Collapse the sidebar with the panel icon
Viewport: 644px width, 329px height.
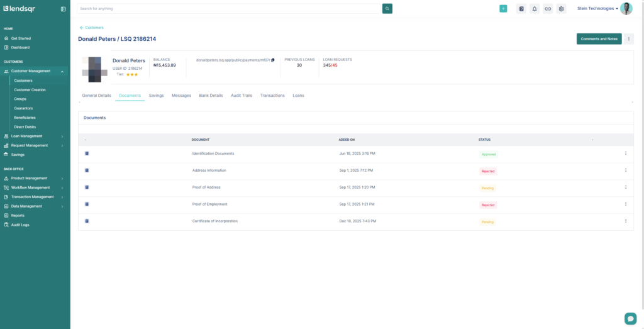point(64,9)
